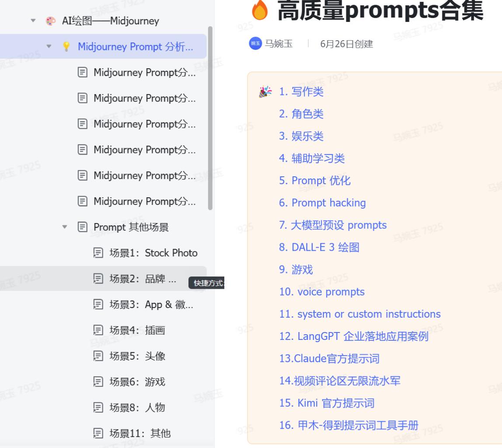Image resolution: width=502 pixels, height=448 pixels.
Task: Click document icon beside 场景5: 头像
Action: pos(98,356)
